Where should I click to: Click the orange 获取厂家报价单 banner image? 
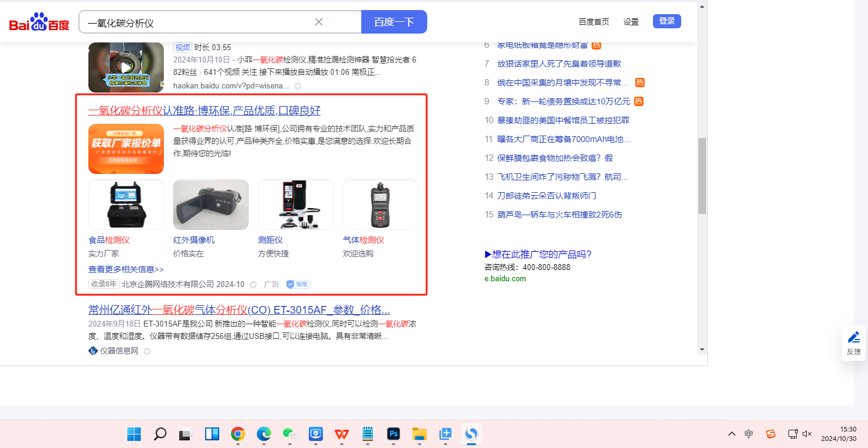pos(126,149)
